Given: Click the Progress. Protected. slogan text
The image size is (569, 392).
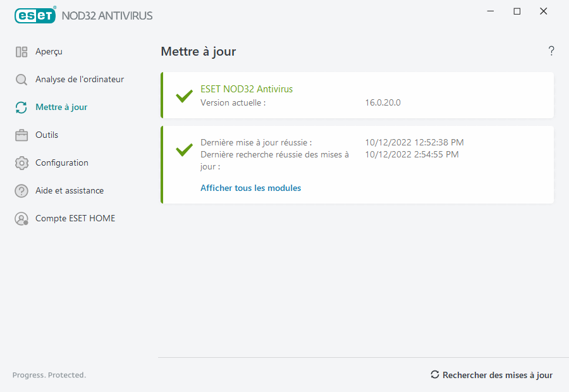Looking at the screenshot, I should tap(49, 375).
